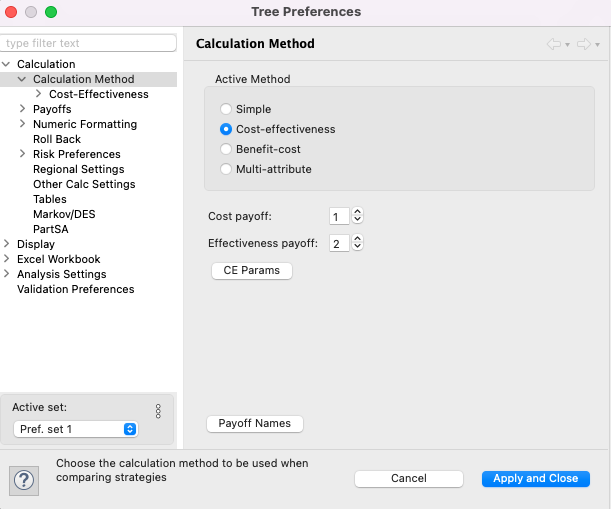Open the Pref. set 1 dropdown

click(76, 429)
